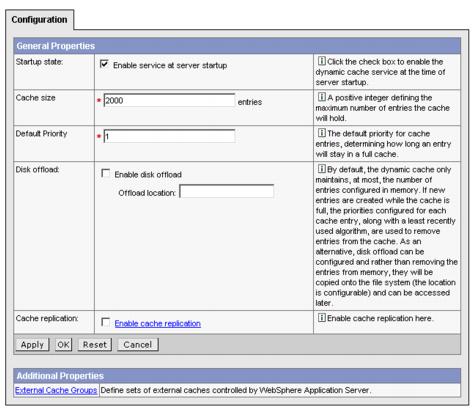Click the OK button

pyautogui.click(x=63, y=344)
